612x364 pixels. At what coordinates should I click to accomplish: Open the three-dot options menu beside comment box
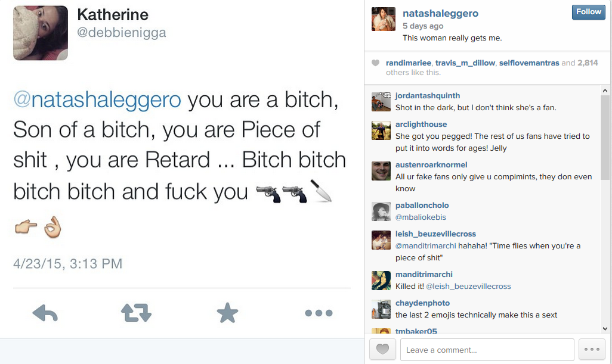coord(592,350)
